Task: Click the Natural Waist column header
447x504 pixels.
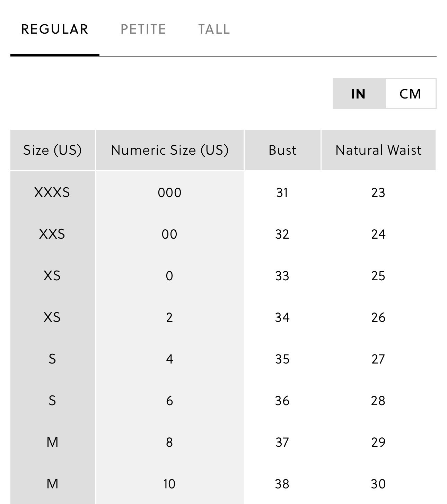Action: (378, 150)
